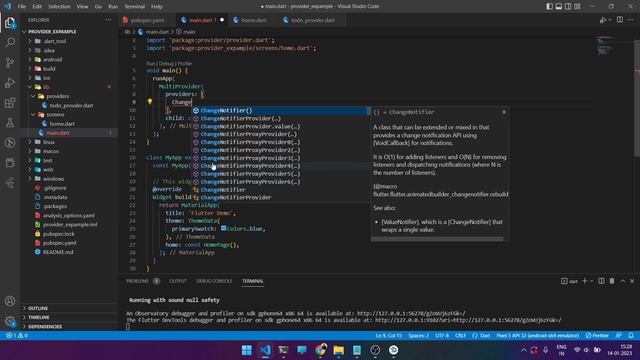Open the Explorer view in activity bar
Viewport: 640px width, 360px height.
click(x=10, y=22)
